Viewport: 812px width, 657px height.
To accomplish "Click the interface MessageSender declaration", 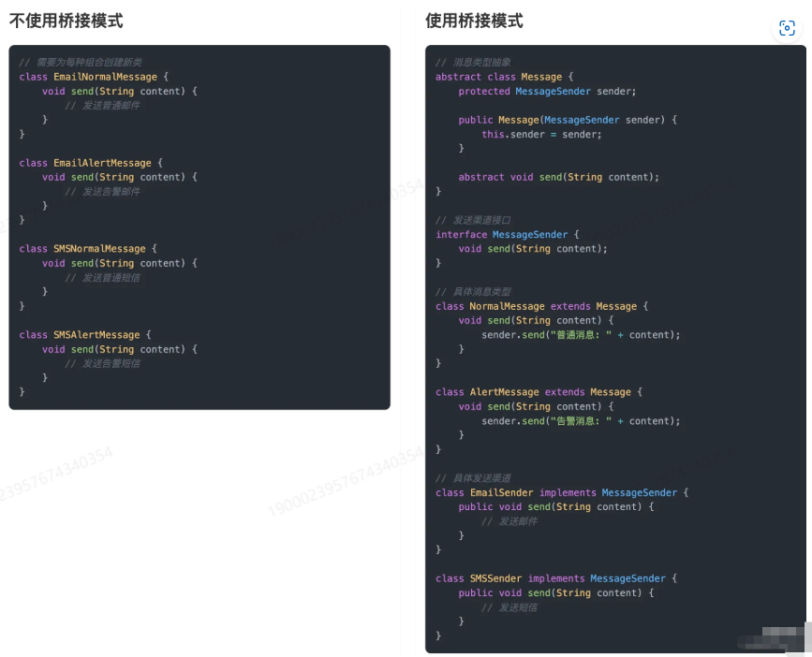I will [x=507, y=235].
